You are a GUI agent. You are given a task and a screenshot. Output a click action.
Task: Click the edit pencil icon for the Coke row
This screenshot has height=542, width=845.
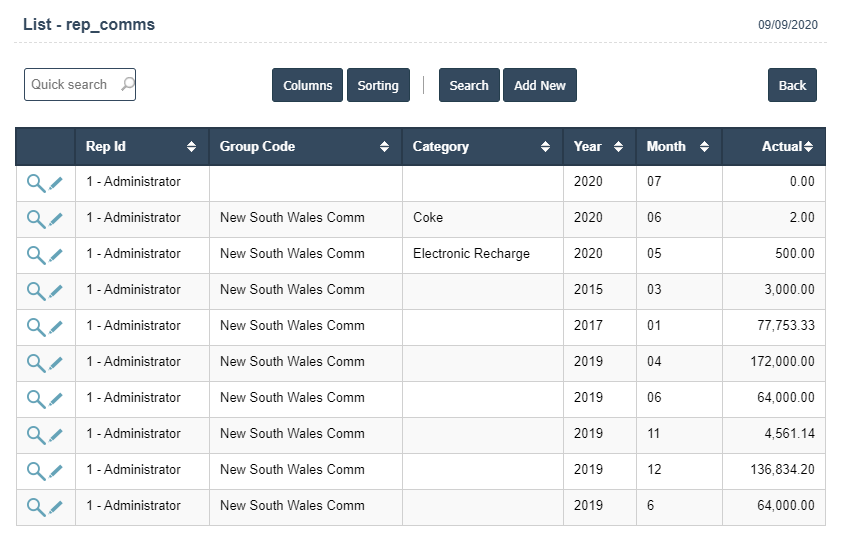tap(56, 218)
